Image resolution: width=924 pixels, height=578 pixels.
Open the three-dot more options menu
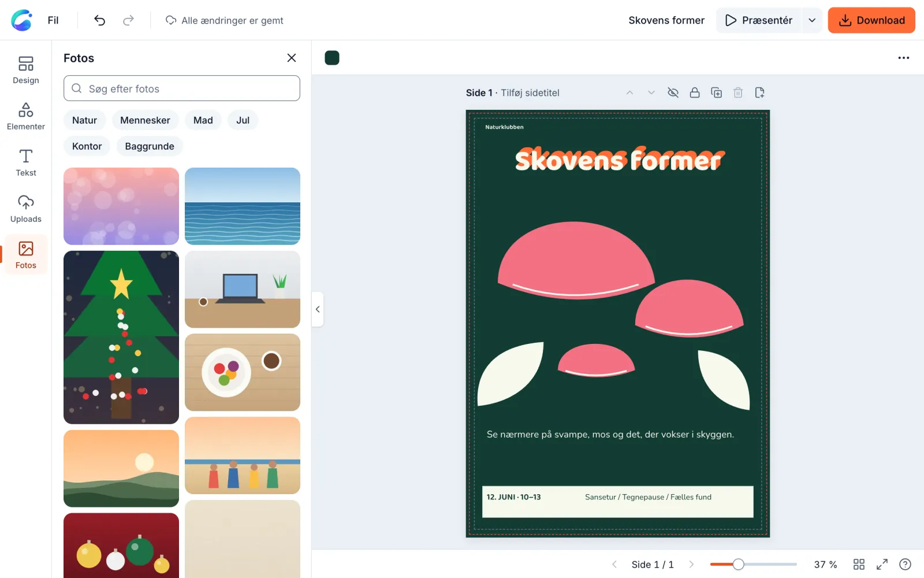904,58
